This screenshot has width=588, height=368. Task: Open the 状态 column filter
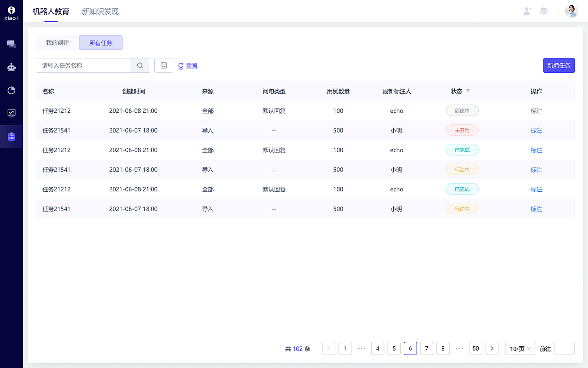(x=468, y=91)
